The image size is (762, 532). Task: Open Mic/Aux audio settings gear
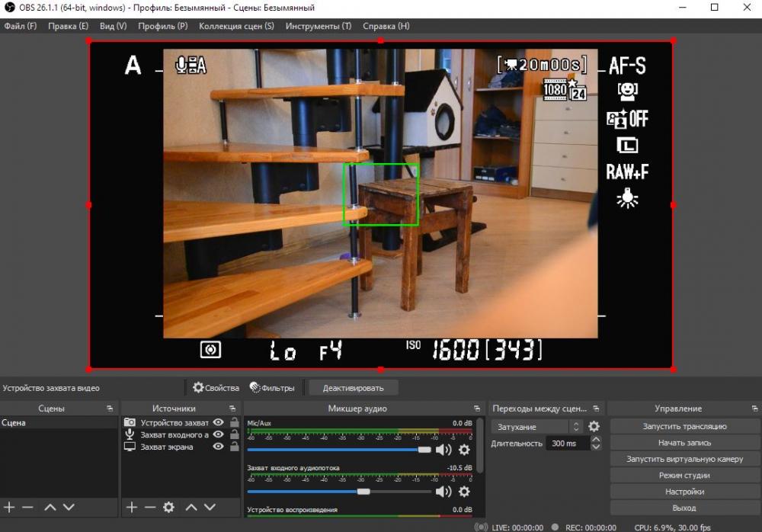tap(464, 450)
